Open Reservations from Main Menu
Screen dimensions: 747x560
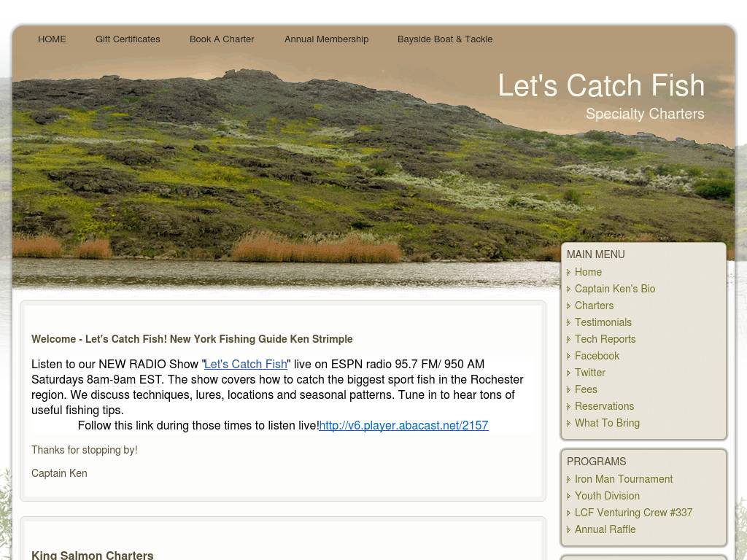[x=604, y=406]
